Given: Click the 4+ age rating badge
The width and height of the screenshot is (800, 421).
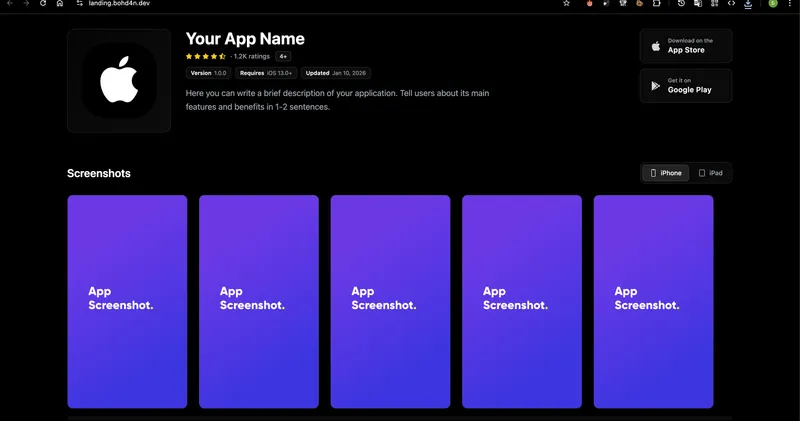Looking at the screenshot, I should tap(283, 57).
